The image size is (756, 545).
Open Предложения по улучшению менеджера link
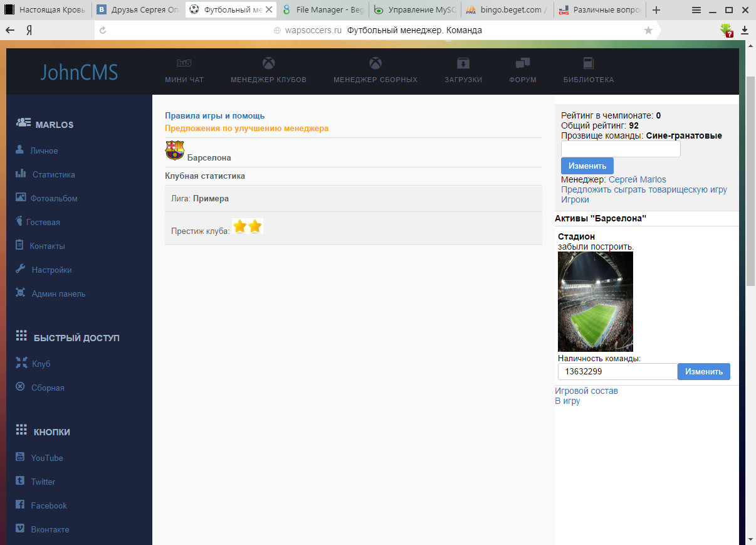pos(247,128)
